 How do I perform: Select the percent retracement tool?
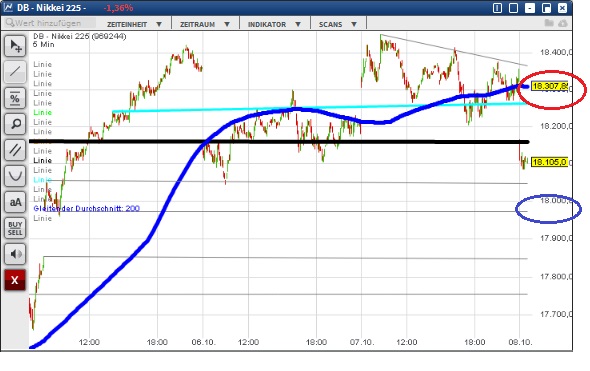[x=15, y=98]
